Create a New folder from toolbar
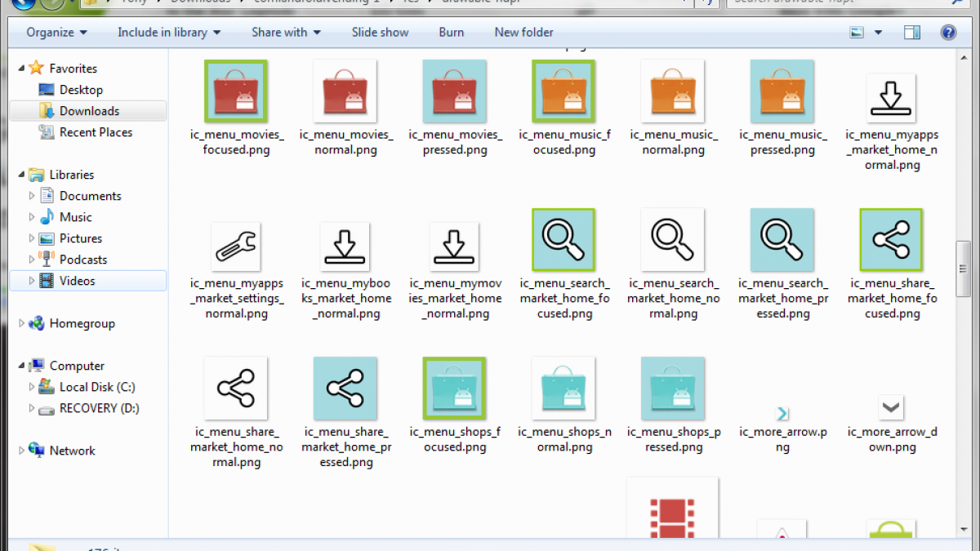The width and height of the screenshot is (980, 551). pyautogui.click(x=523, y=33)
